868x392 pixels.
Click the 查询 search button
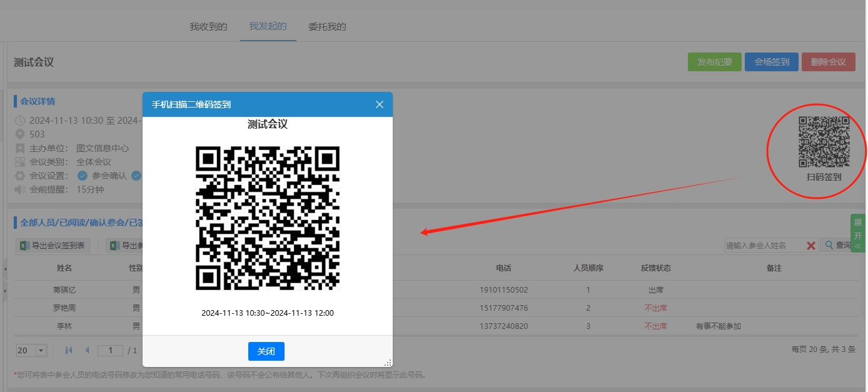838,245
